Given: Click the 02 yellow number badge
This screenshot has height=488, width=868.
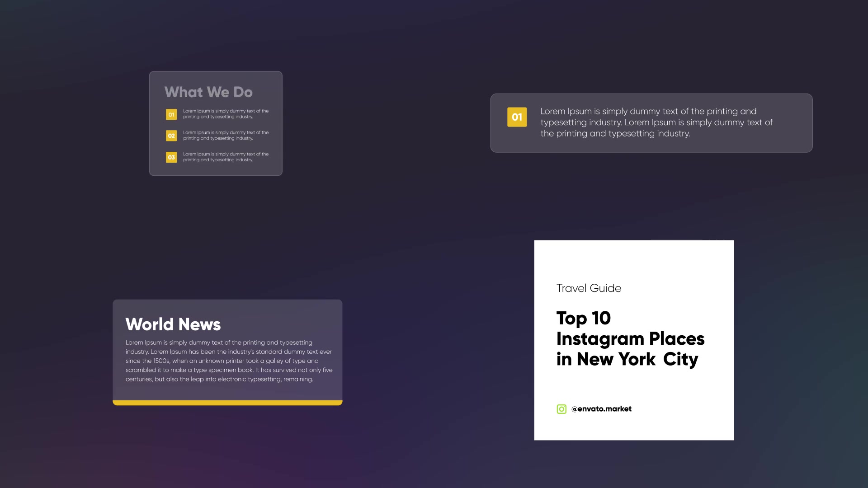Looking at the screenshot, I should tap(171, 136).
